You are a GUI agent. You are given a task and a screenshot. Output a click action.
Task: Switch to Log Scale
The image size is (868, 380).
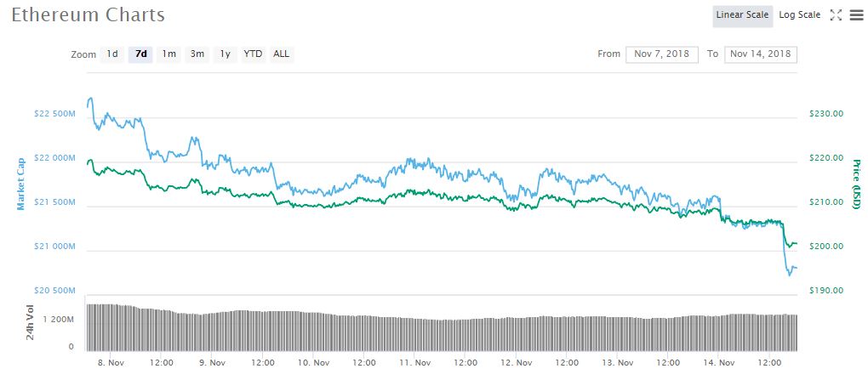point(799,15)
